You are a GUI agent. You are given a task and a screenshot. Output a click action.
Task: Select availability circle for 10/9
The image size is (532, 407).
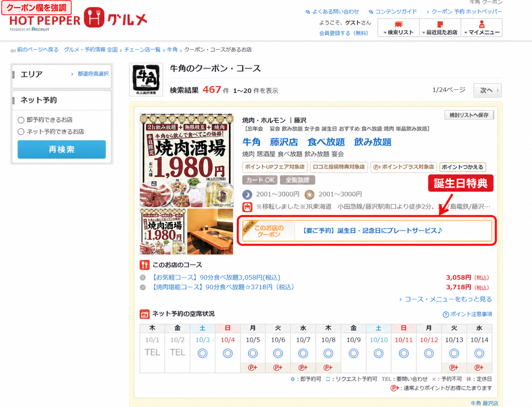pyautogui.click(x=353, y=353)
